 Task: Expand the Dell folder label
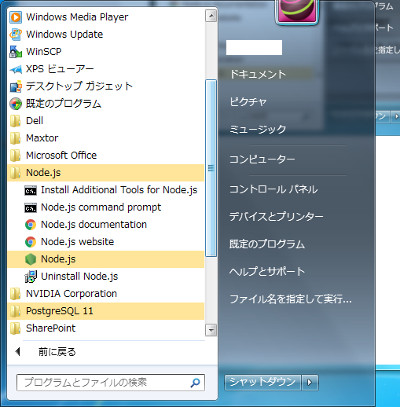point(35,121)
